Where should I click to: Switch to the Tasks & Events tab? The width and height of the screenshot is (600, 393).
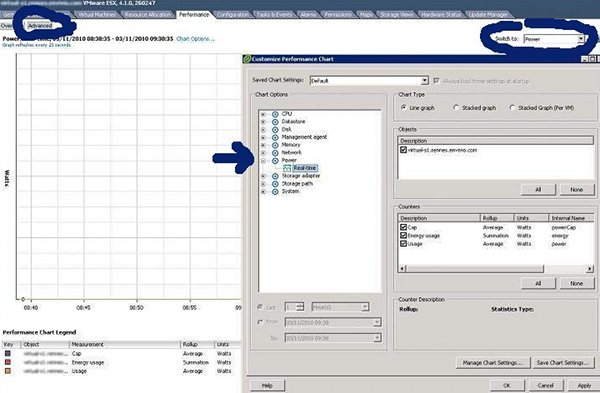[274, 15]
